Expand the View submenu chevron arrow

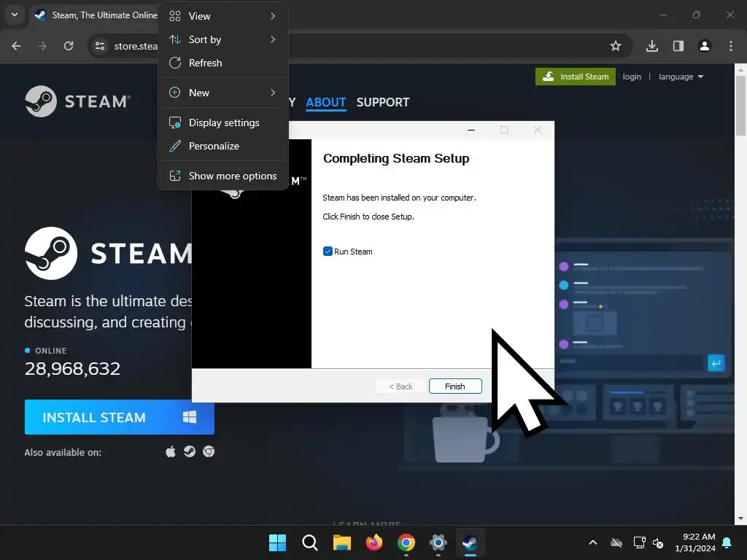tap(273, 16)
